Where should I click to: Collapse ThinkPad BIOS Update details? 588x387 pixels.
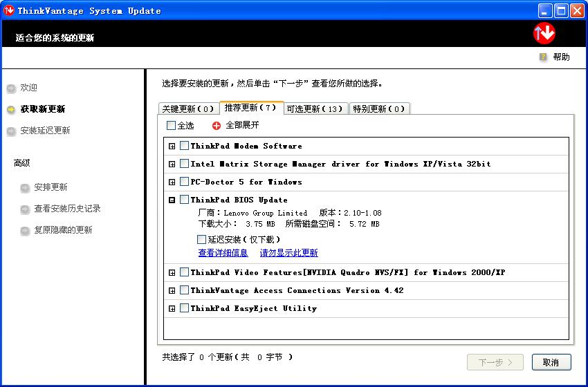click(x=172, y=200)
